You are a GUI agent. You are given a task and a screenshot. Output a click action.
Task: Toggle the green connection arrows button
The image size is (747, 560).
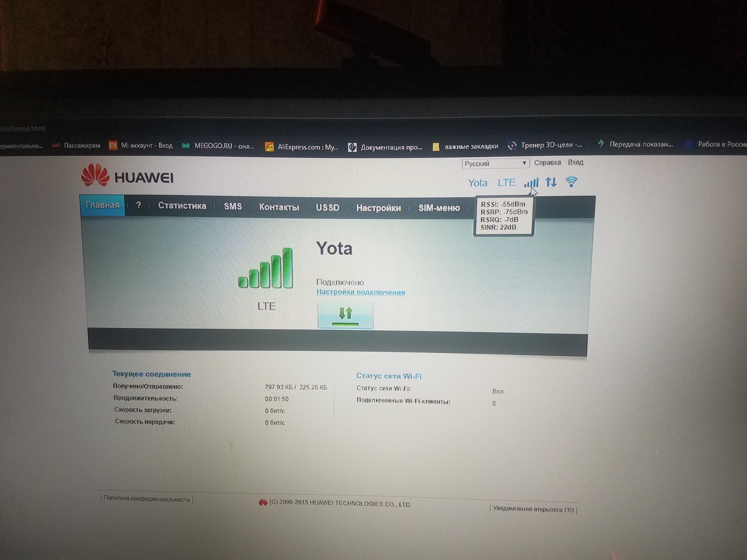[345, 315]
